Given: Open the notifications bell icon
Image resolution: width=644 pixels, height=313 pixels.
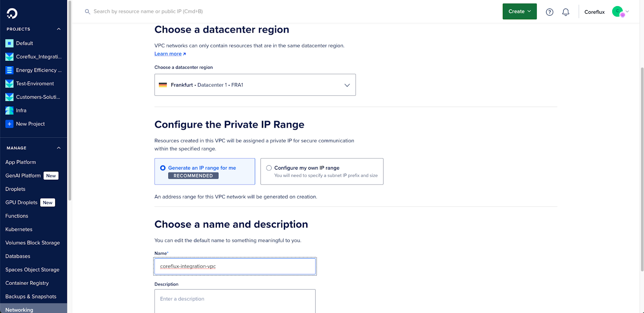Looking at the screenshot, I should [566, 12].
